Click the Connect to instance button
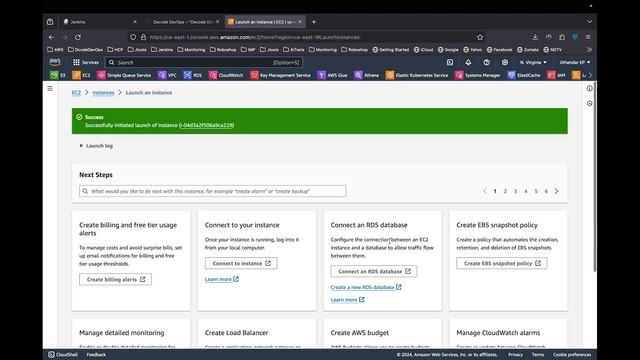The width and height of the screenshot is (640, 360). 241,263
